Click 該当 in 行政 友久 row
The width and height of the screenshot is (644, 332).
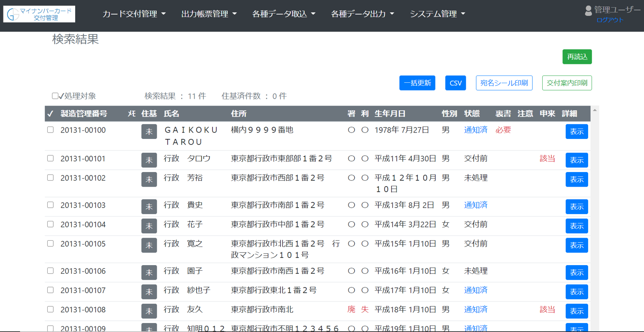click(x=547, y=310)
